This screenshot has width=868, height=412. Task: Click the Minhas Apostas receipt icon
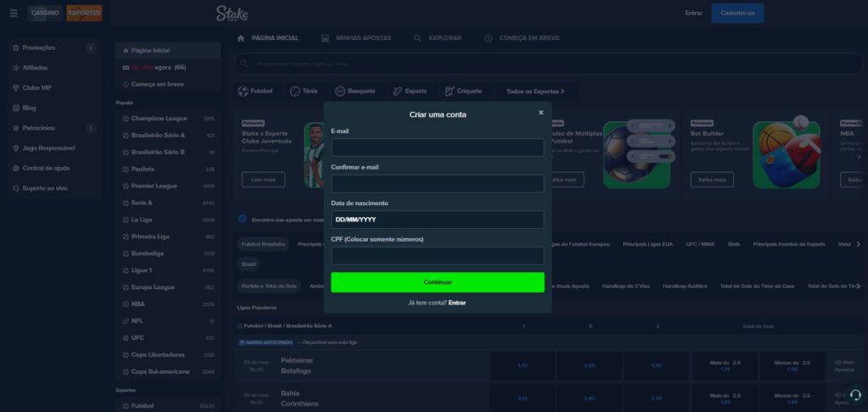[x=325, y=38]
